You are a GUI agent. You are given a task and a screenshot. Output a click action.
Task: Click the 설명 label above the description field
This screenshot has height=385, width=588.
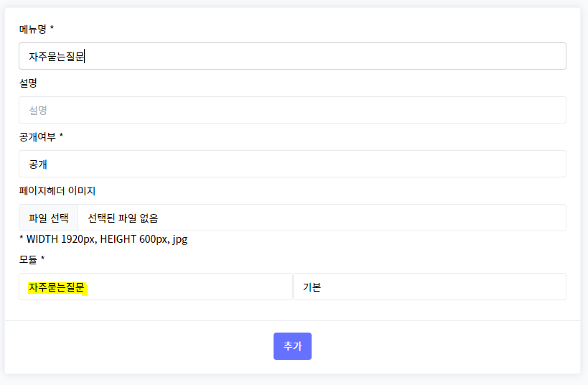(28, 83)
